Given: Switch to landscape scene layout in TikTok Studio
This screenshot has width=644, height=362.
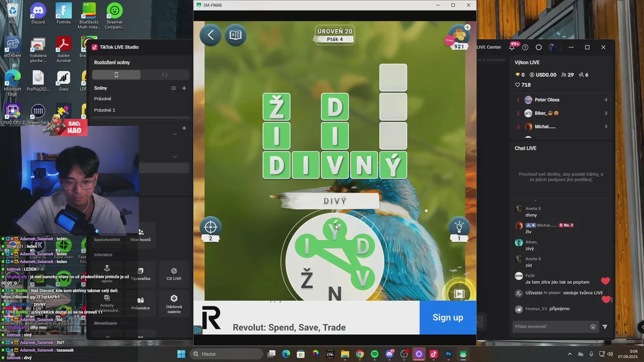Looking at the screenshot, I should (x=165, y=74).
